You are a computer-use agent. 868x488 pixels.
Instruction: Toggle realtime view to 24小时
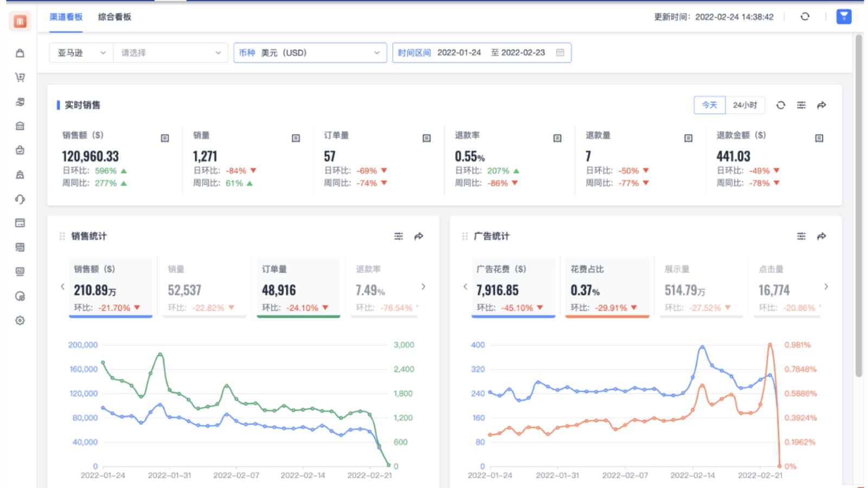[x=745, y=105]
